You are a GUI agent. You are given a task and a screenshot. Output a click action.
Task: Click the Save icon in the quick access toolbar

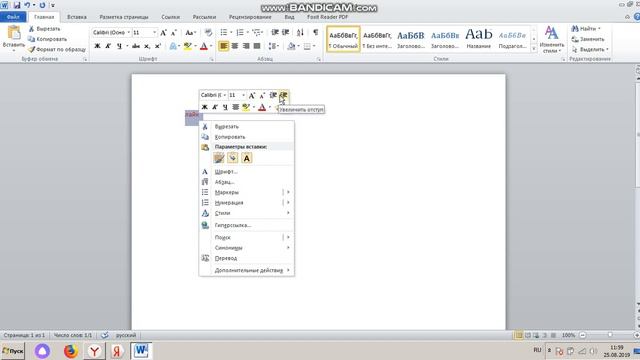click(x=16, y=5)
